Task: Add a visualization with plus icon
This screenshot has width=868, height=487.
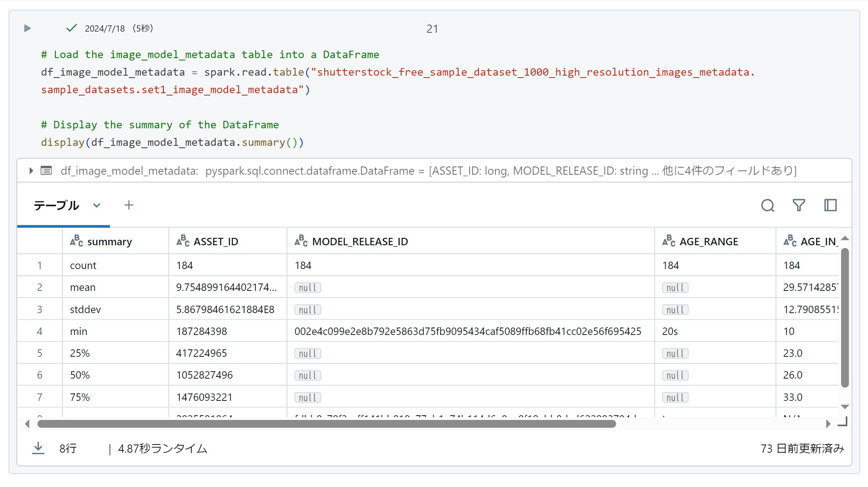Action: (x=129, y=205)
